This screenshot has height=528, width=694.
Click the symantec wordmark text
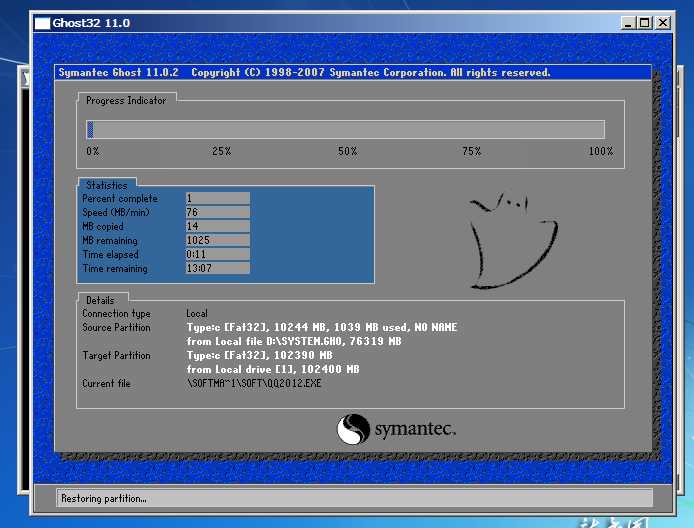415,429
